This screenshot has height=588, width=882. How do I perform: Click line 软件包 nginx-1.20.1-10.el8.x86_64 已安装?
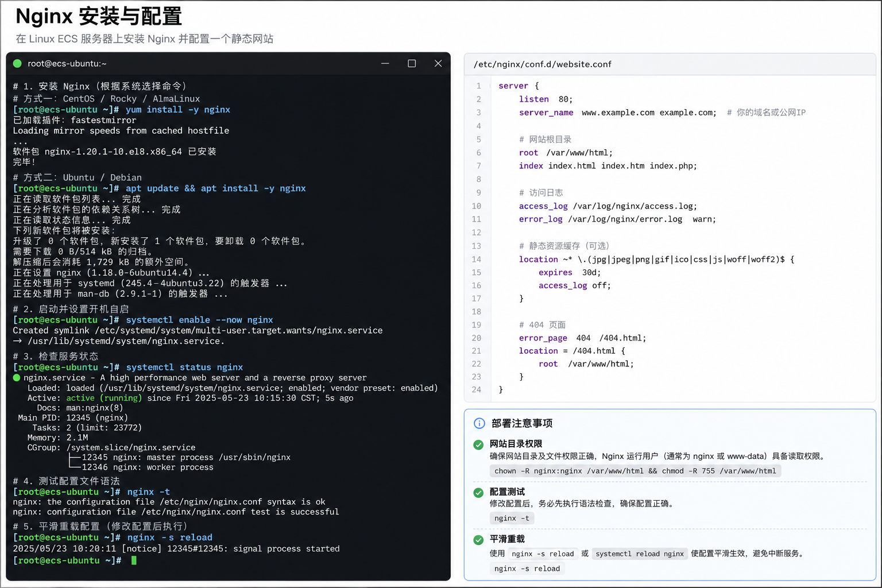115,152
